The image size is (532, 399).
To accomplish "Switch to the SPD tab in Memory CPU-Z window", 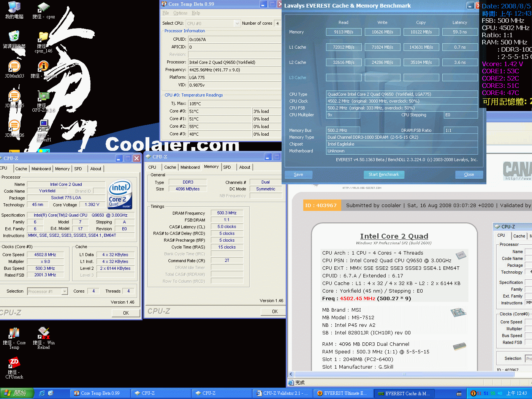I will tap(227, 167).
